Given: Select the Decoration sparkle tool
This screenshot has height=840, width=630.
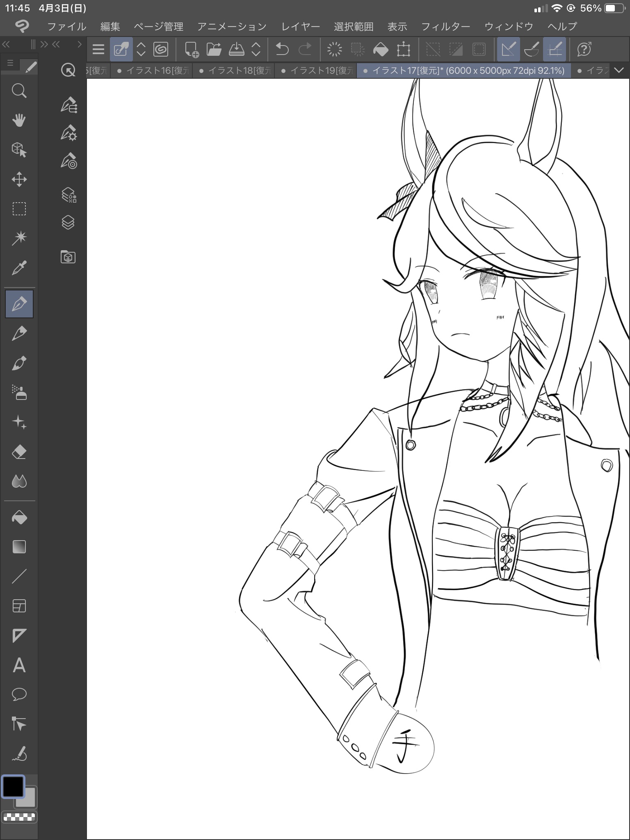Looking at the screenshot, I should pos(19,422).
